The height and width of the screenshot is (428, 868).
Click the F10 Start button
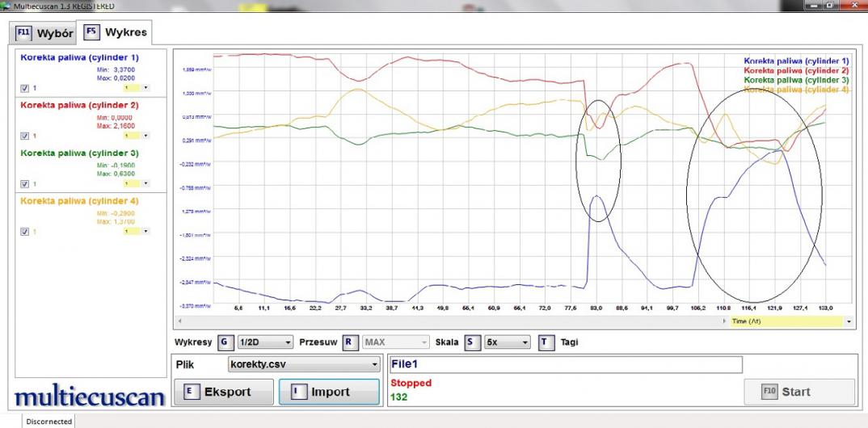(x=799, y=392)
